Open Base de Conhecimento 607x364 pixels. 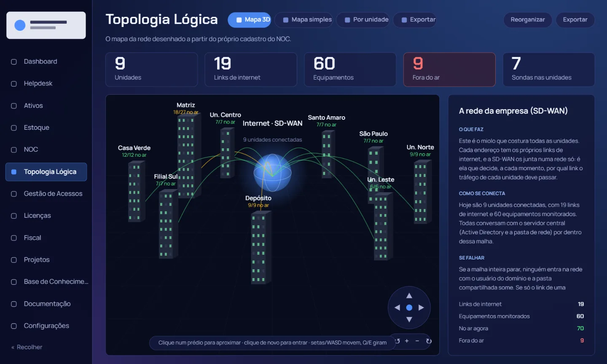click(x=46, y=282)
